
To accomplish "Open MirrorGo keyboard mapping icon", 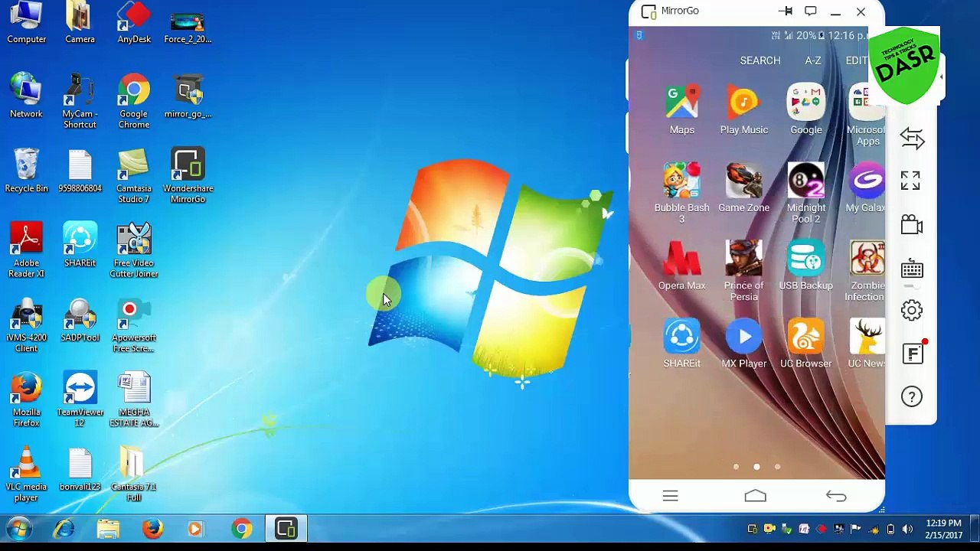I will point(912,269).
